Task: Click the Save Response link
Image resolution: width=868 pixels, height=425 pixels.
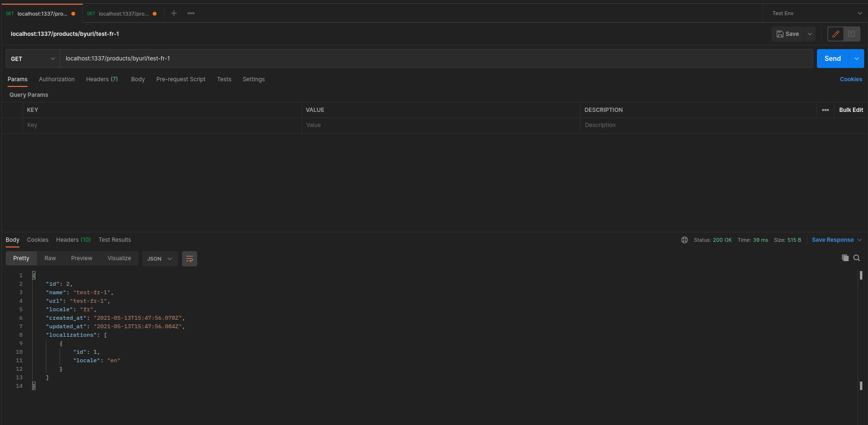Action: point(833,240)
